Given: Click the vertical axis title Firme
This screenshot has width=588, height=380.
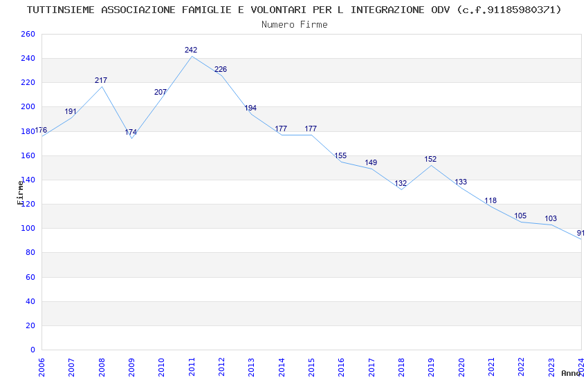Looking at the screenshot, I should point(20,193).
